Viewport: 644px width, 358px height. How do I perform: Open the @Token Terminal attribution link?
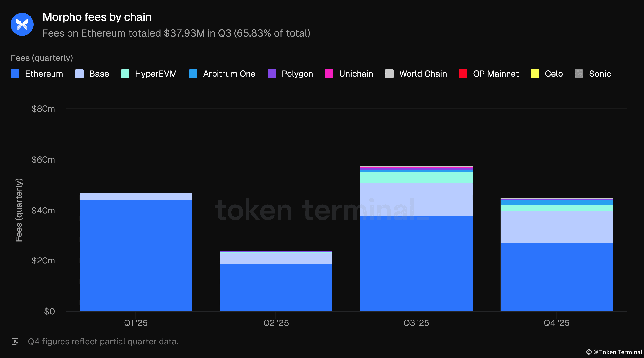click(618, 352)
